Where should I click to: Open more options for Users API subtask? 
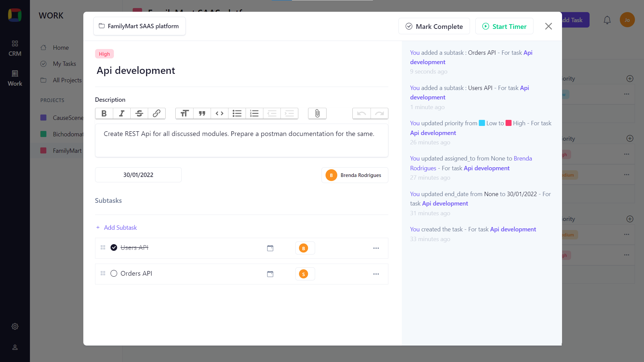click(376, 248)
